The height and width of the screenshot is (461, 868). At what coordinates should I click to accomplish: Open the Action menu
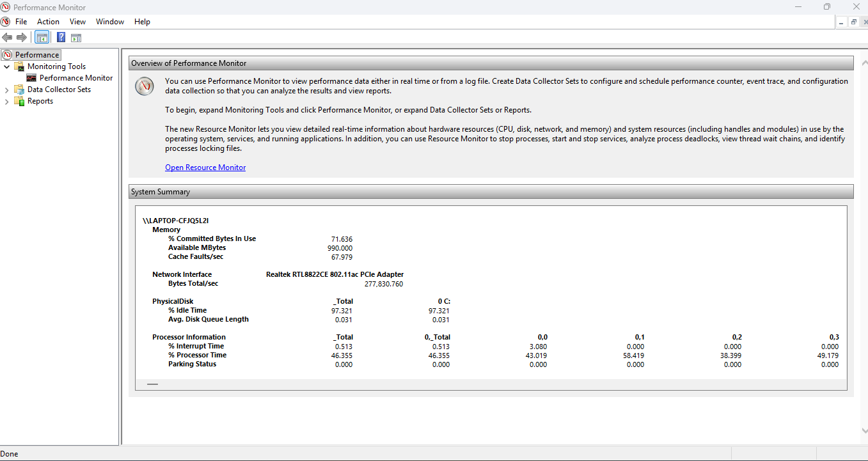pos(48,22)
